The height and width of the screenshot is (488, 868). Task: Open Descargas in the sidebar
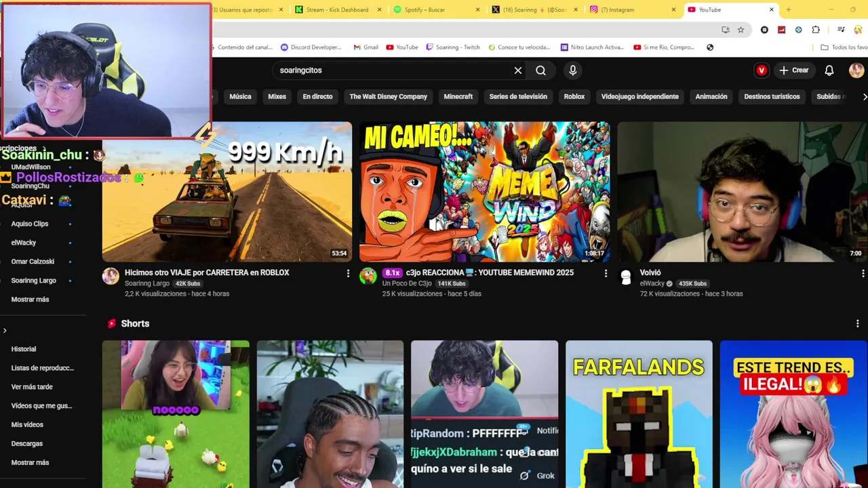(x=27, y=444)
